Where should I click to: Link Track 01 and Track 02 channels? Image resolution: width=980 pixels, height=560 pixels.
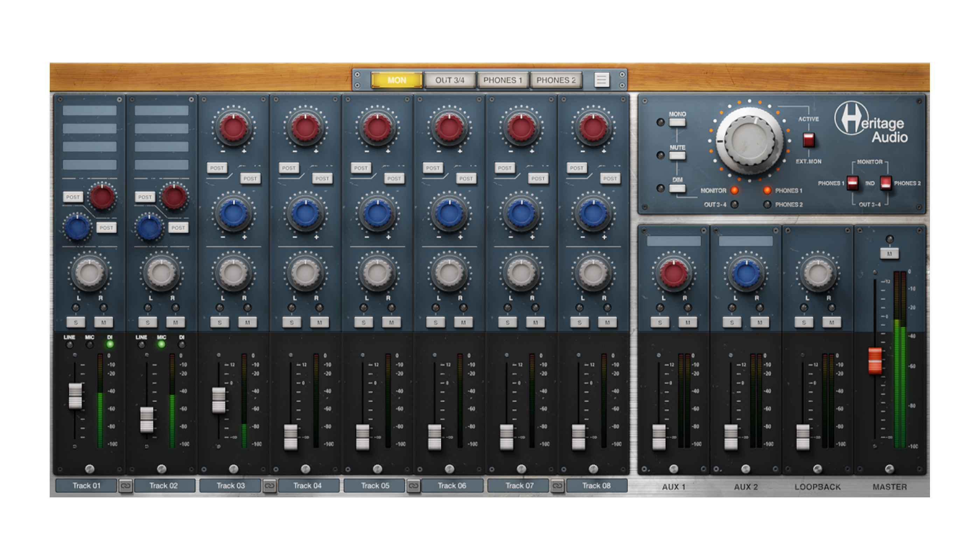pos(125,486)
